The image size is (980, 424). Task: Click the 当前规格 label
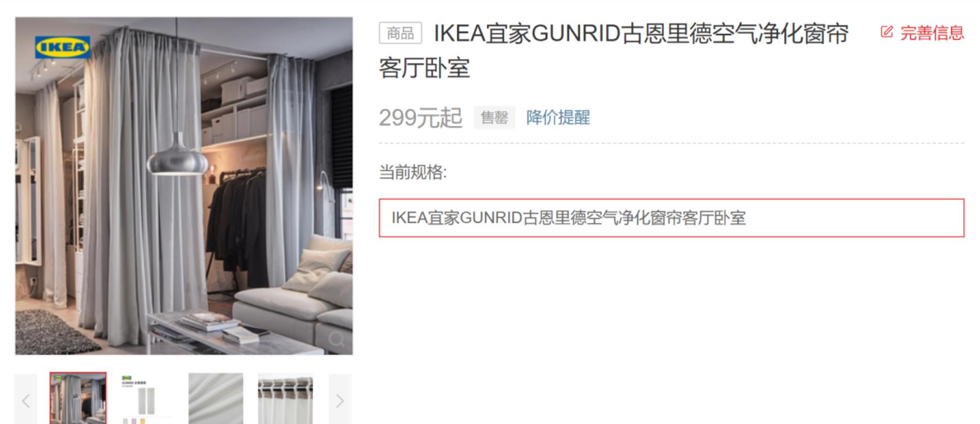coord(413,173)
